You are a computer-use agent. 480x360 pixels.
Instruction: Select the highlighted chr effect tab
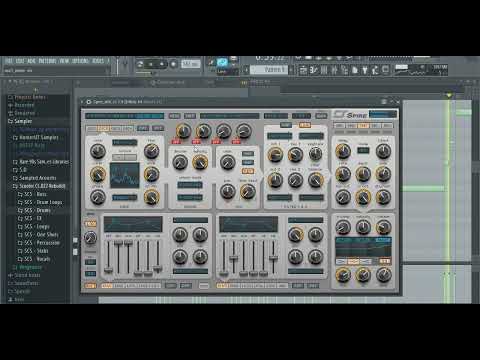point(363,126)
